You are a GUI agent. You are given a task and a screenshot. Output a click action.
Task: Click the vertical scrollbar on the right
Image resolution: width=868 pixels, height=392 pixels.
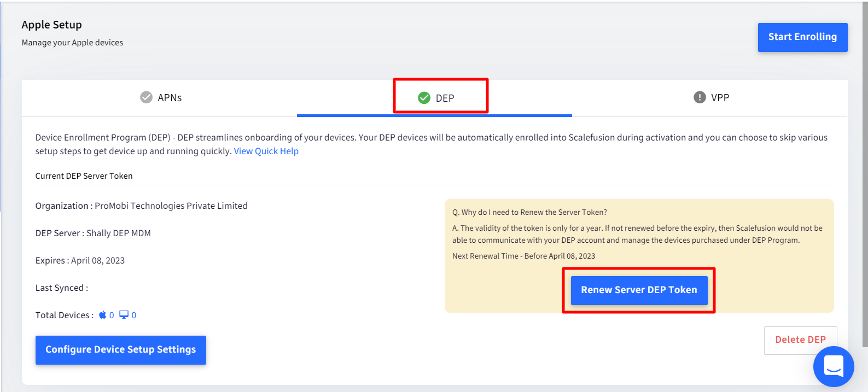[865, 175]
